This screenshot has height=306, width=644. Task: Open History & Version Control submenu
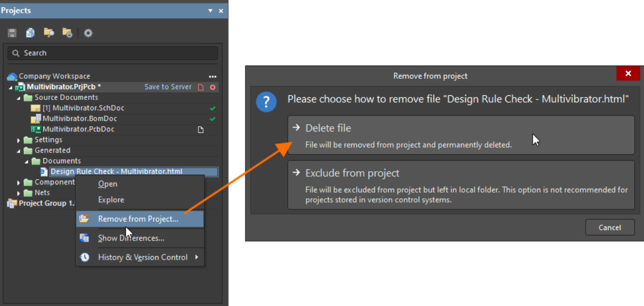(x=142, y=257)
